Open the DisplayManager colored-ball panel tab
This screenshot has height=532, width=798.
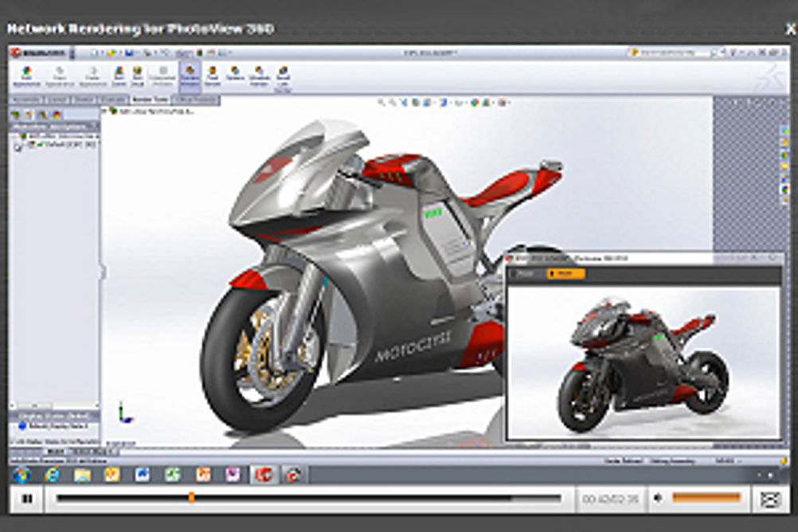pyautogui.click(x=57, y=115)
